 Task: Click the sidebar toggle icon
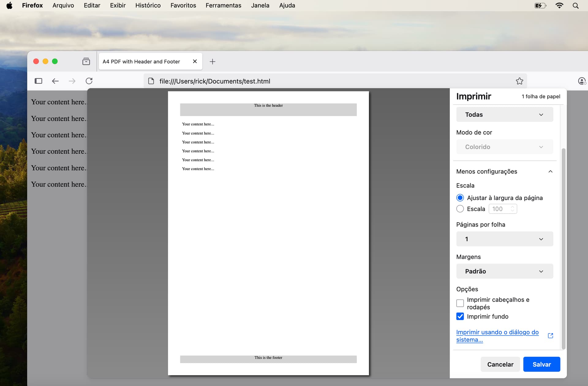click(x=38, y=81)
